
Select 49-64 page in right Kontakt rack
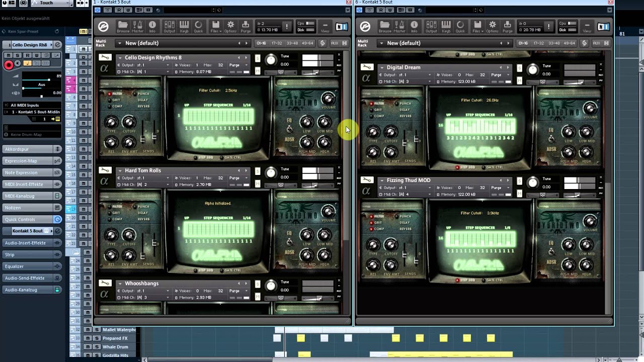tap(569, 43)
